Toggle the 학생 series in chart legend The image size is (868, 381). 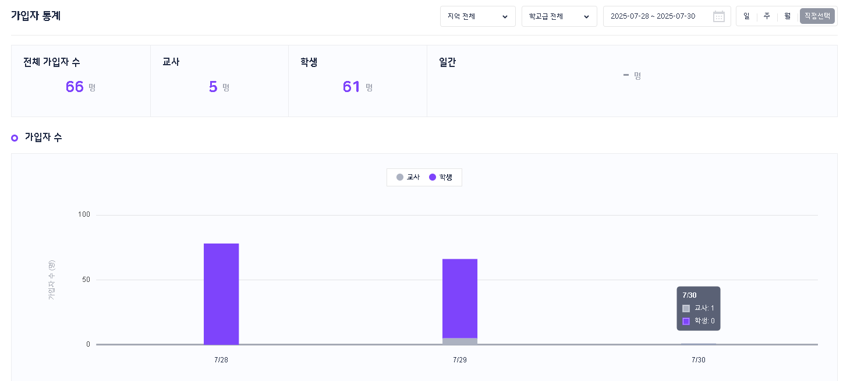pyautogui.click(x=441, y=177)
